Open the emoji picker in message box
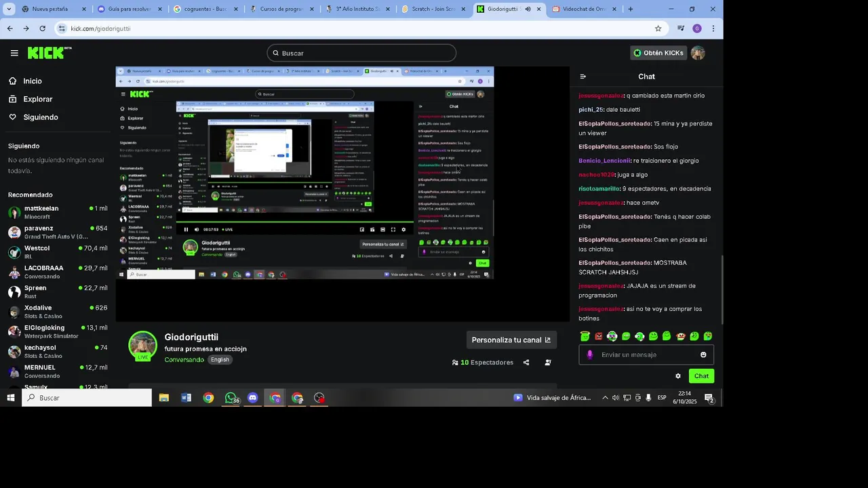The height and width of the screenshot is (488, 868). click(x=703, y=354)
